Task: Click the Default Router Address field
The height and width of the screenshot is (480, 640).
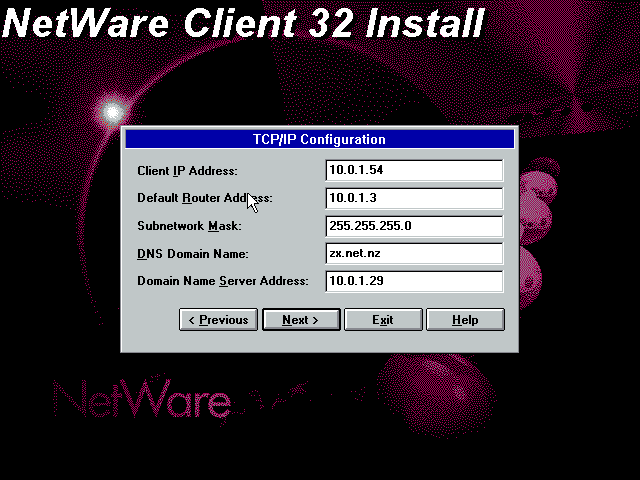Action: pos(414,198)
